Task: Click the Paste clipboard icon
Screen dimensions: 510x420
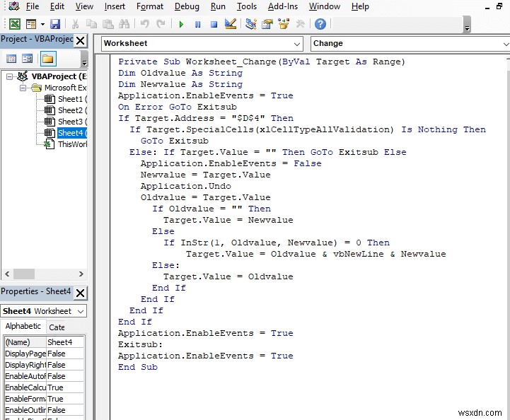Action: tap(108, 24)
